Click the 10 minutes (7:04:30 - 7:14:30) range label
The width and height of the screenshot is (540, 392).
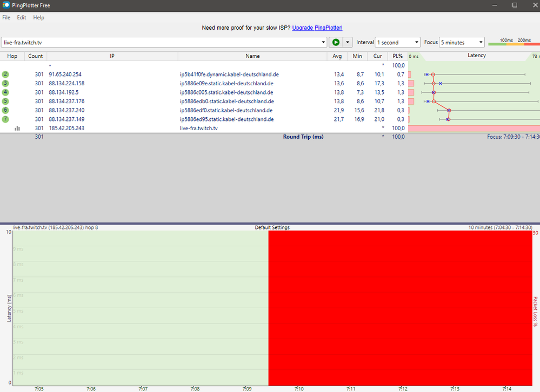click(500, 227)
